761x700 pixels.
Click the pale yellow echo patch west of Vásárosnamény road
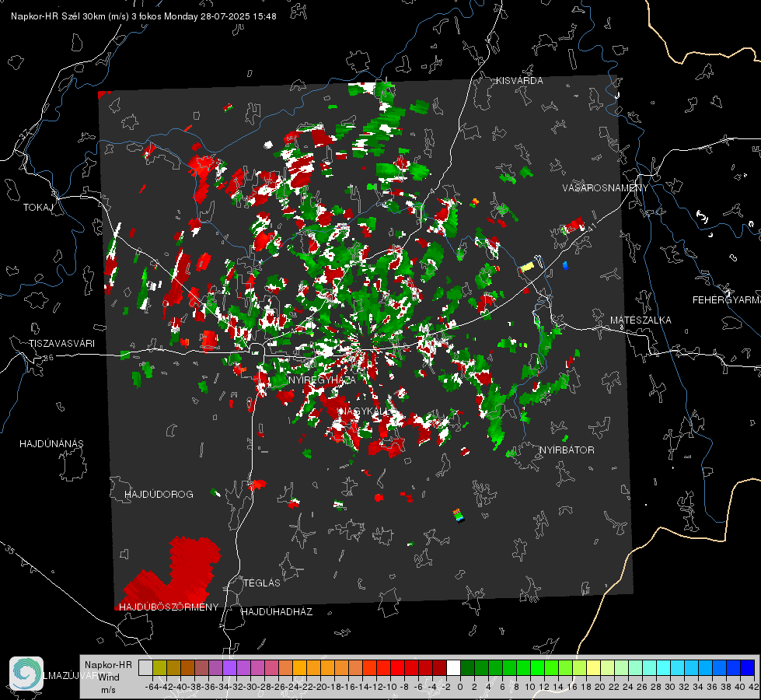pos(527,267)
